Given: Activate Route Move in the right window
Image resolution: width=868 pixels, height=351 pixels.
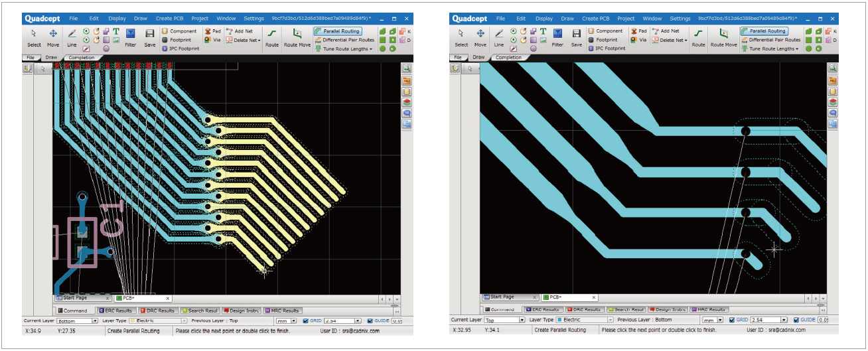Looking at the screenshot, I should pos(723,37).
